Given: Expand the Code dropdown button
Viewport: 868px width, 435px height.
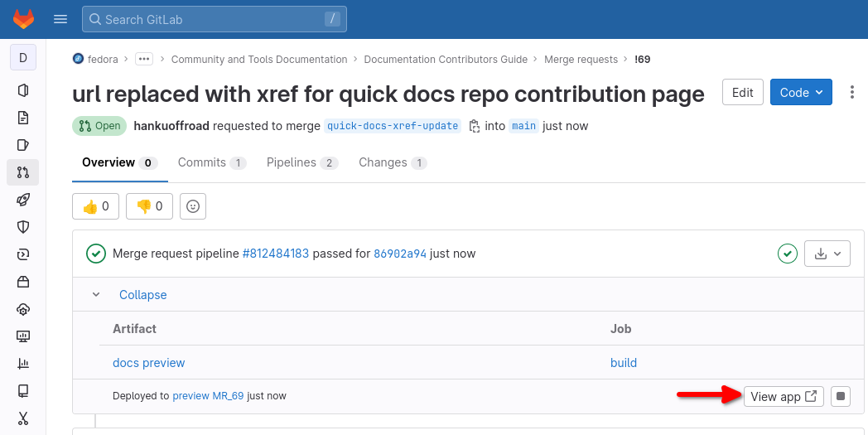Looking at the screenshot, I should pyautogui.click(x=801, y=92).
